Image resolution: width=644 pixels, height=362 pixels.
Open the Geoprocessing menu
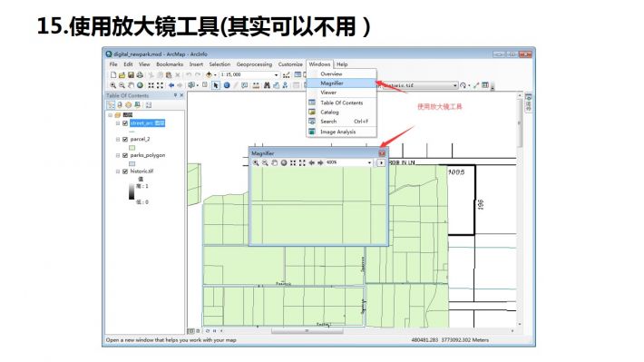[x=254, y=64]
